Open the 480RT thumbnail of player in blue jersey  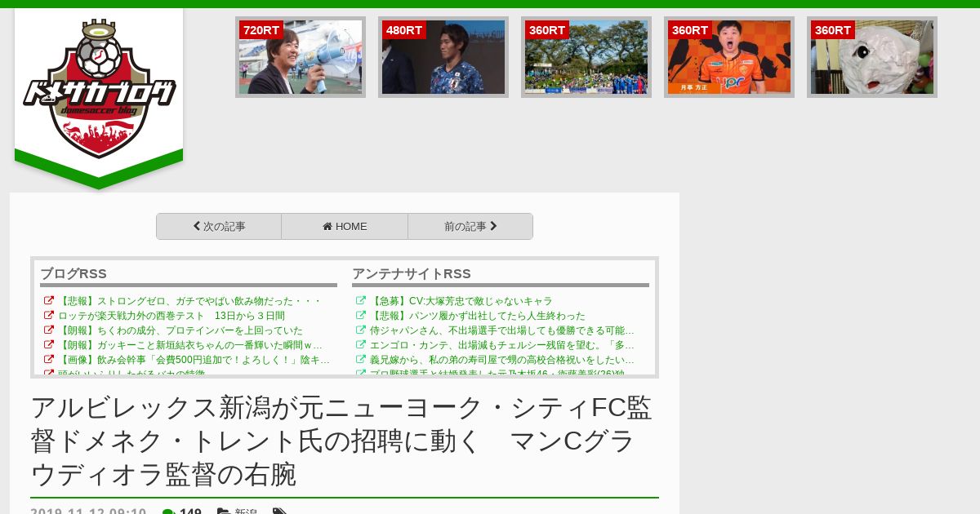(x=443, y=57)
